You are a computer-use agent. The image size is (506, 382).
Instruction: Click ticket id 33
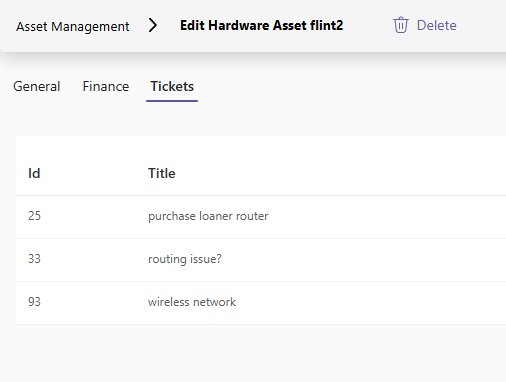pos(34,259)
